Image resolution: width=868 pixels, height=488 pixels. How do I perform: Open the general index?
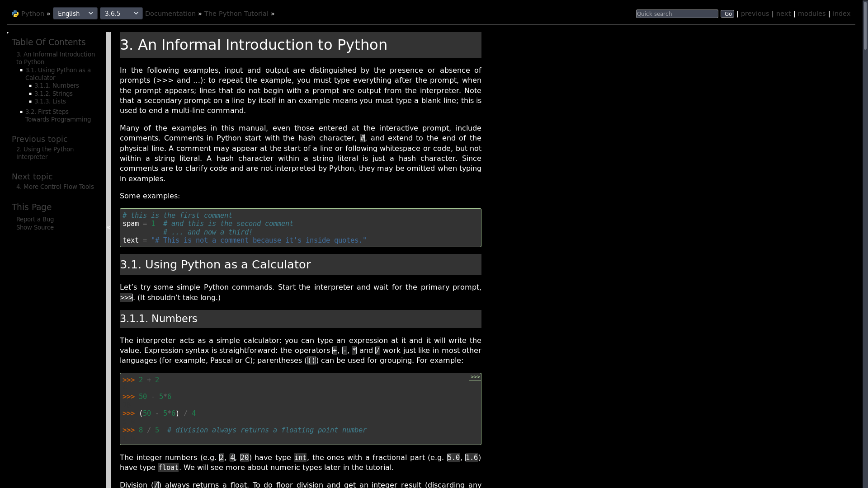(841, 14)
